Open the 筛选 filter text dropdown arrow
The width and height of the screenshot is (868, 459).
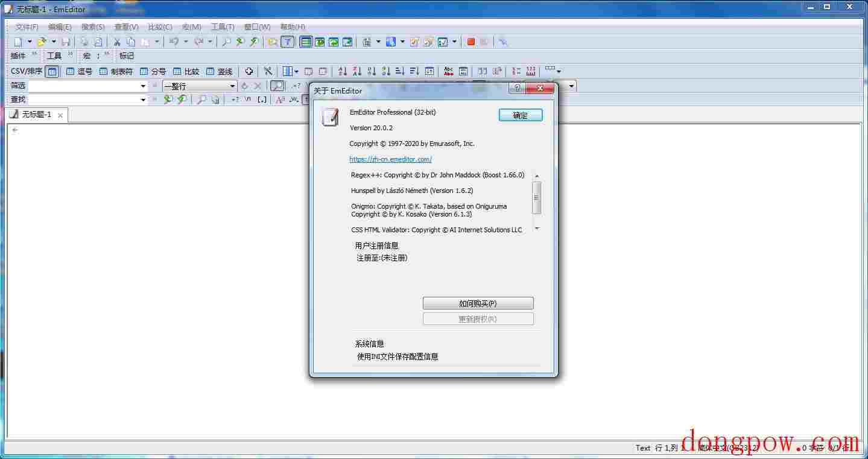pos(144,86)
